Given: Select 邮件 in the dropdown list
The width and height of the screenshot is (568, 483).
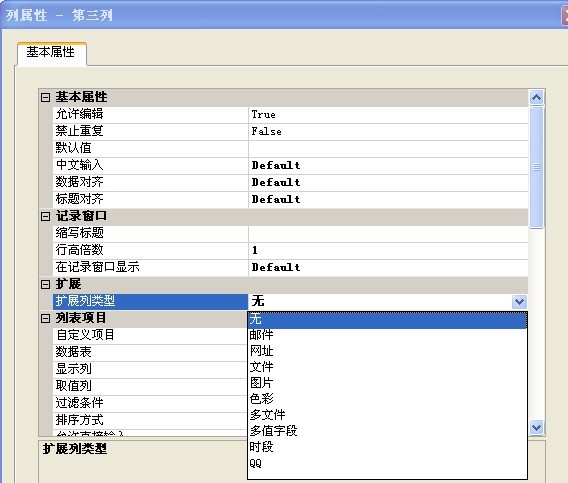Looking at the screenshot, I should point(387,334).
